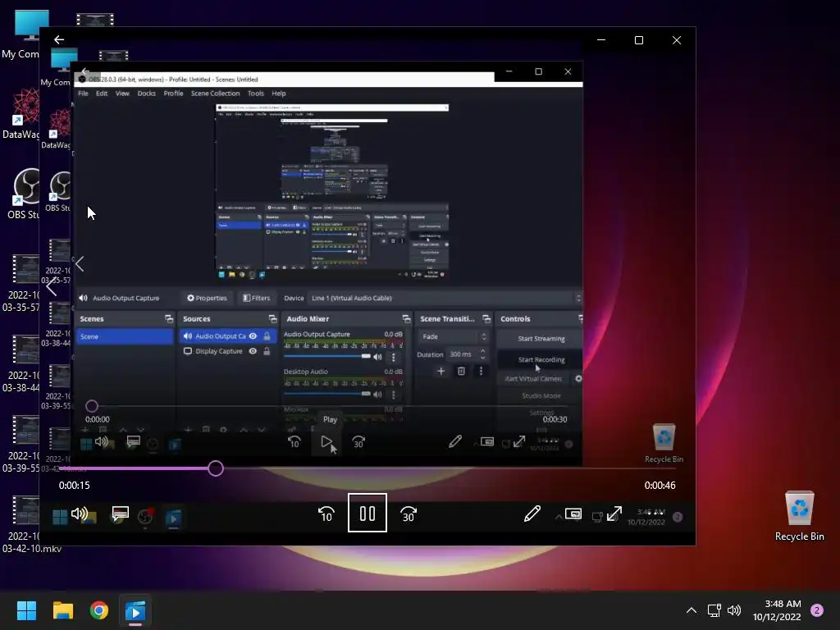Open the subtitles menu in Media Player's control bar
The height and width of the screenshot is (630, 840).
120,514
